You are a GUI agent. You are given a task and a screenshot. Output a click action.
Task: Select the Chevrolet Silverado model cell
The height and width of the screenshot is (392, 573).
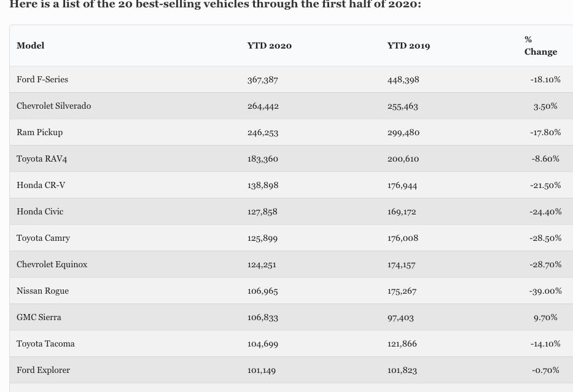(x=53, y=106)
